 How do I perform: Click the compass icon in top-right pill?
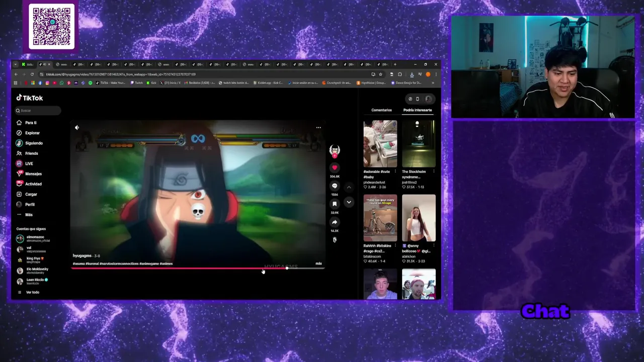point(410,99)
